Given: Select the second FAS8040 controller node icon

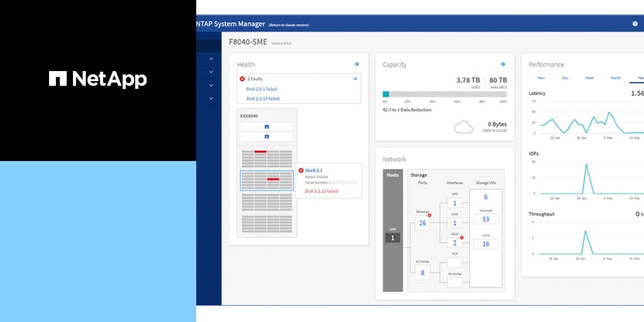Looking at the screenshot, I should click(267, 136).
